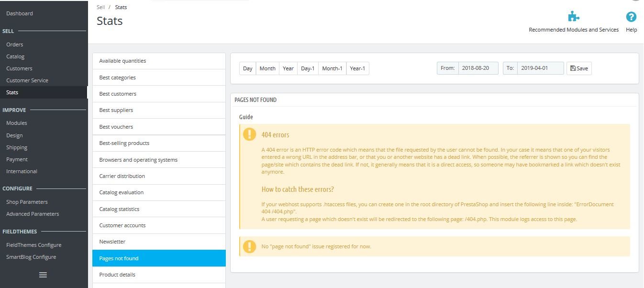The image size is (644, 288).
Task: Select Product details stats module
Action: click(x=159, y=275)
